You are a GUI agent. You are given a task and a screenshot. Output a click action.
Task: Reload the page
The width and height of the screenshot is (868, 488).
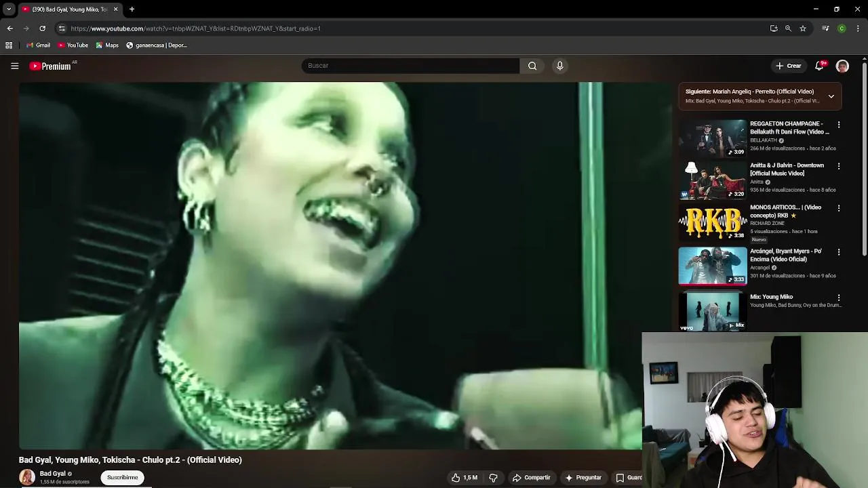[42, 28]
